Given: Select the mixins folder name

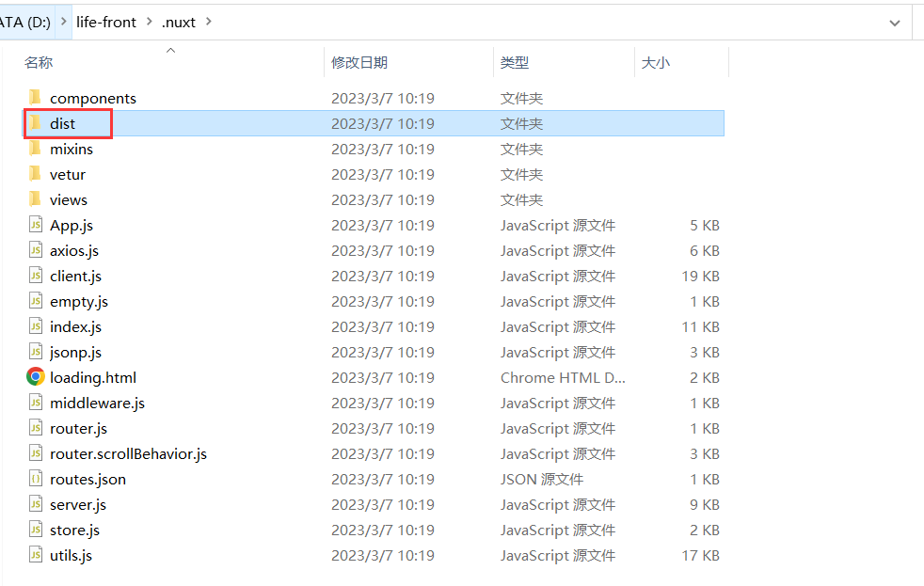Looking at the screenshot, I should 72,149.
